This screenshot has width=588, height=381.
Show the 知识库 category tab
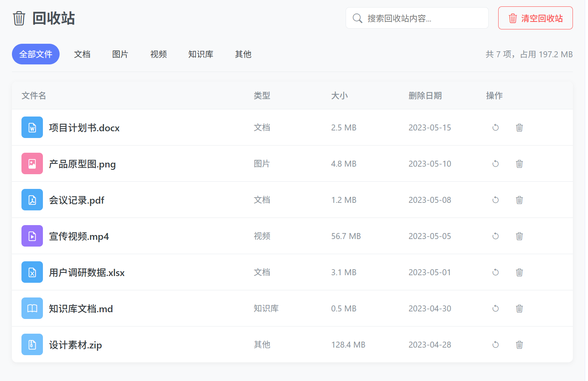(x=201, y=54)
